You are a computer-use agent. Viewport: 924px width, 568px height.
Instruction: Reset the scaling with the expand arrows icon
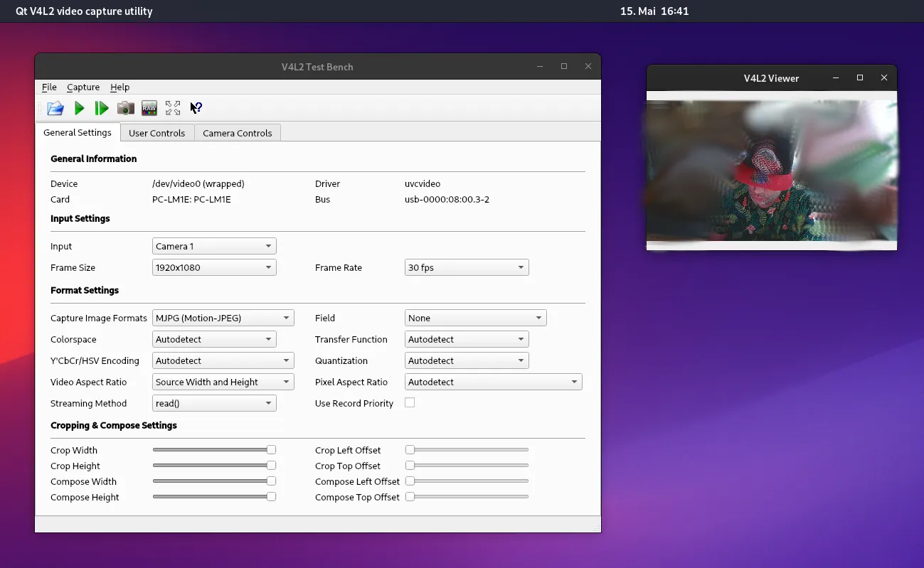coord(173,108)
